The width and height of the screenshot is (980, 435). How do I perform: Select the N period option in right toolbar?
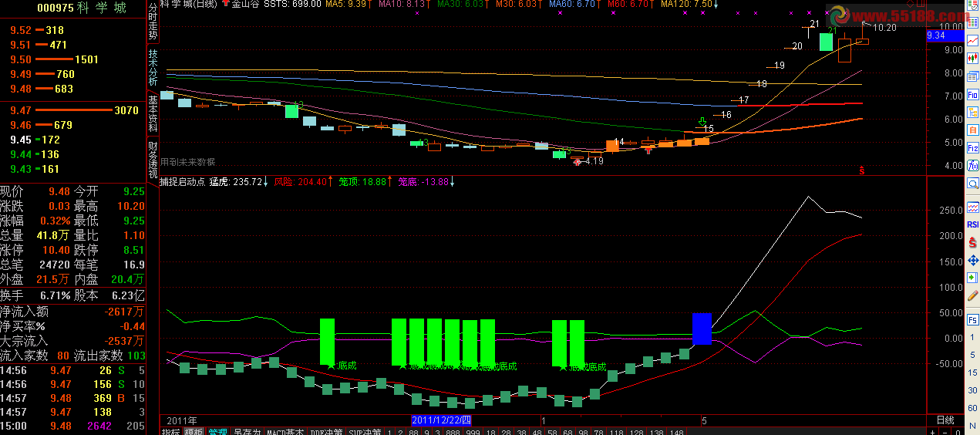pos(973,424)
